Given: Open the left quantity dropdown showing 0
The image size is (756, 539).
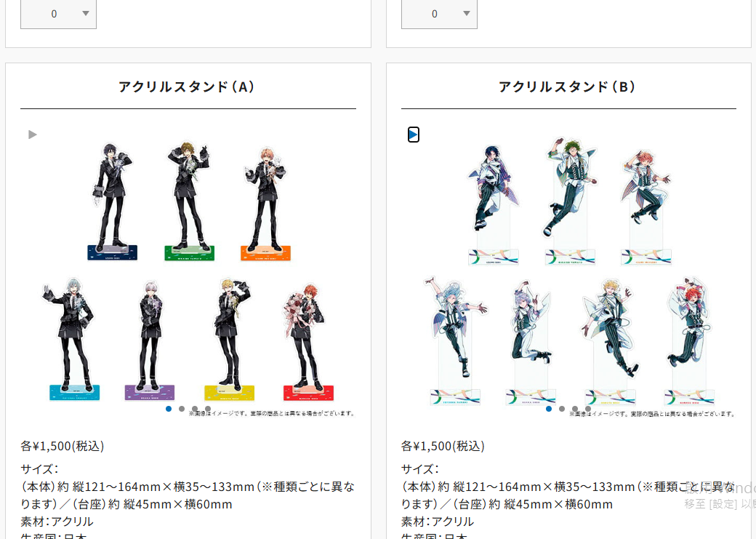Looking at the screenshot, I should 58,14.
